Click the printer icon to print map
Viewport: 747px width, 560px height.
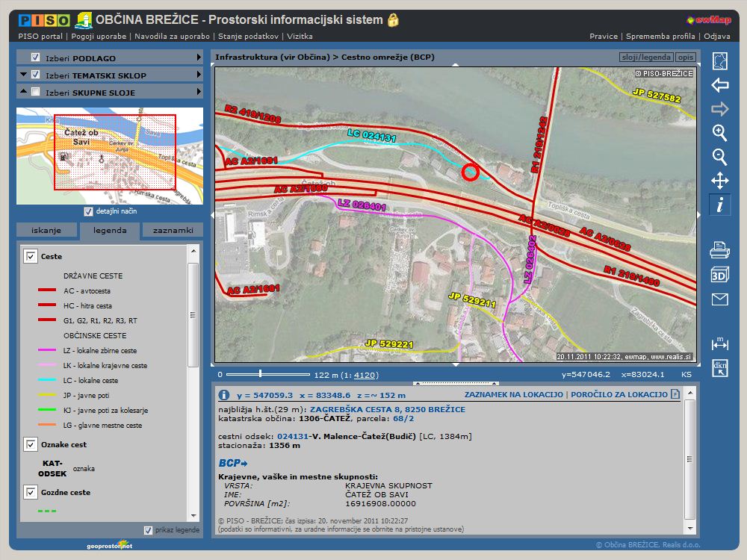pos(719,249)
